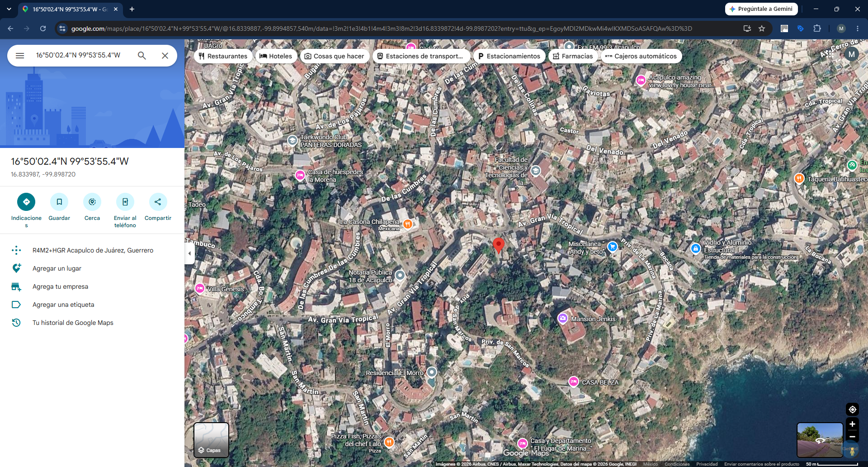Screen dimensions: 868x467
Task: Open the Chrome extensions puzzle icon
Action: pos(817,29)
